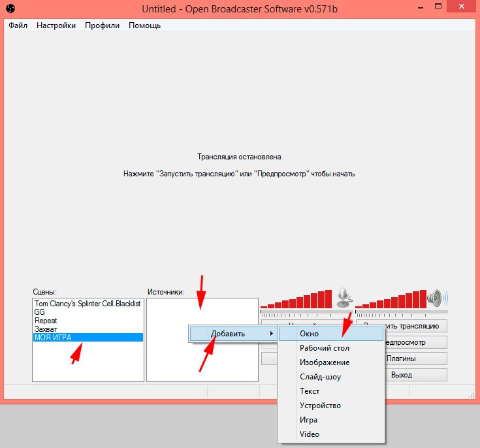This screenshot has width=480, height=448.
Task: Choose Рабочий стол source option
Action: pos(331,348)
